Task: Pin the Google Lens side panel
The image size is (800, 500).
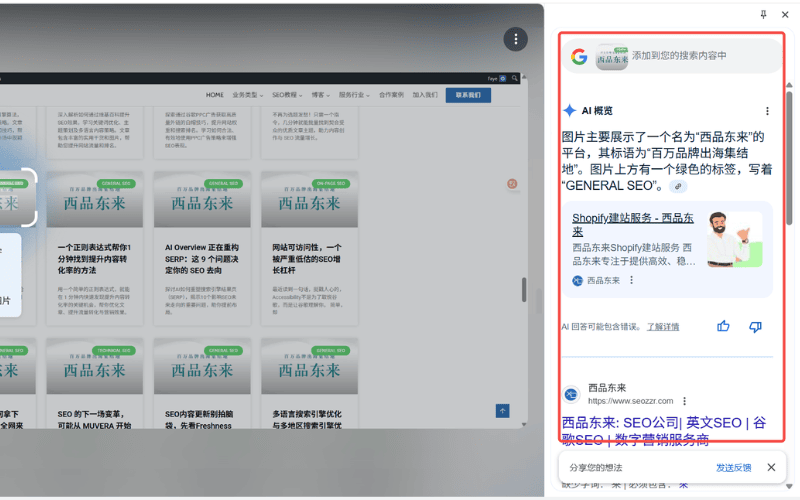Action: (763, 14)
